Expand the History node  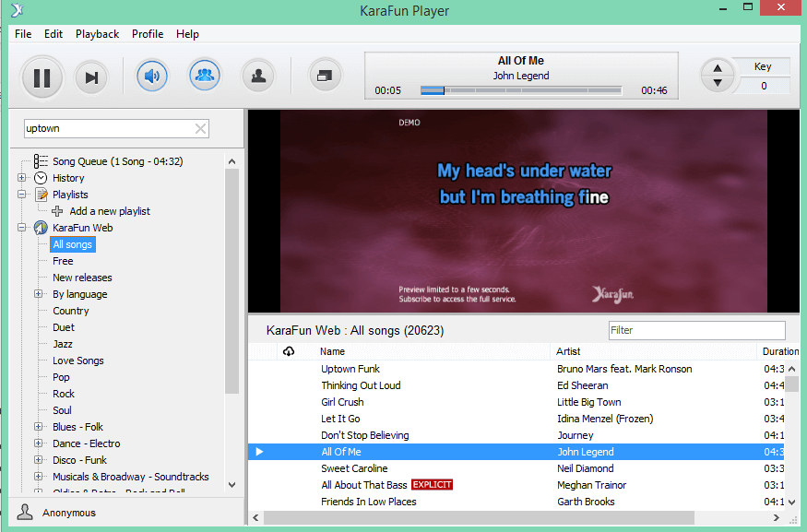21,178
